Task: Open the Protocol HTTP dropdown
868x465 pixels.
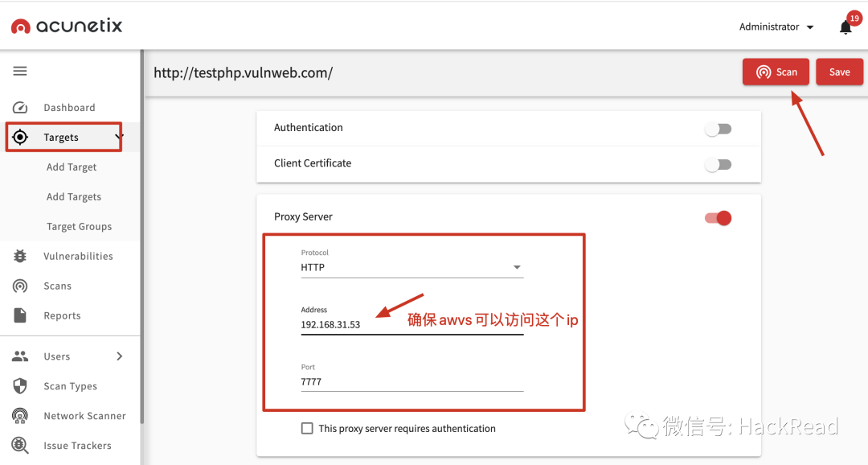Action: [x=411, y=267]
